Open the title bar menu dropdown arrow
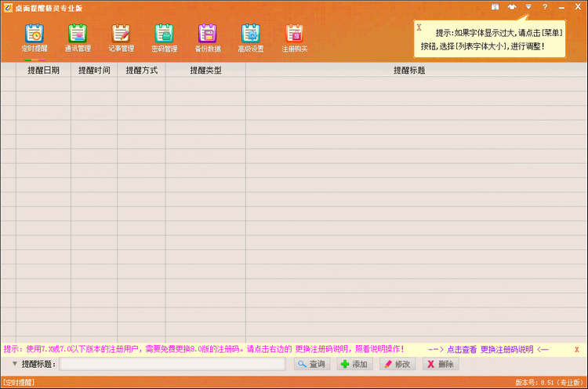588x389 pixels. [x=528, y=7]
